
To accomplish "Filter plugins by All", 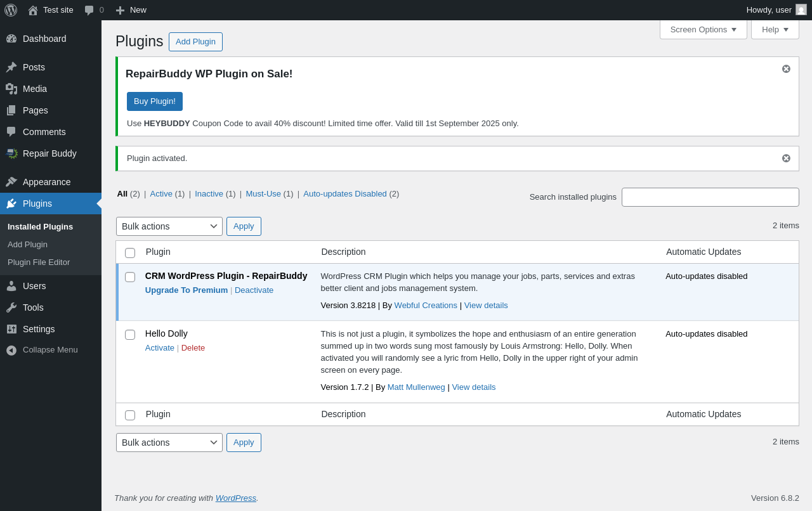I will 122,194.
